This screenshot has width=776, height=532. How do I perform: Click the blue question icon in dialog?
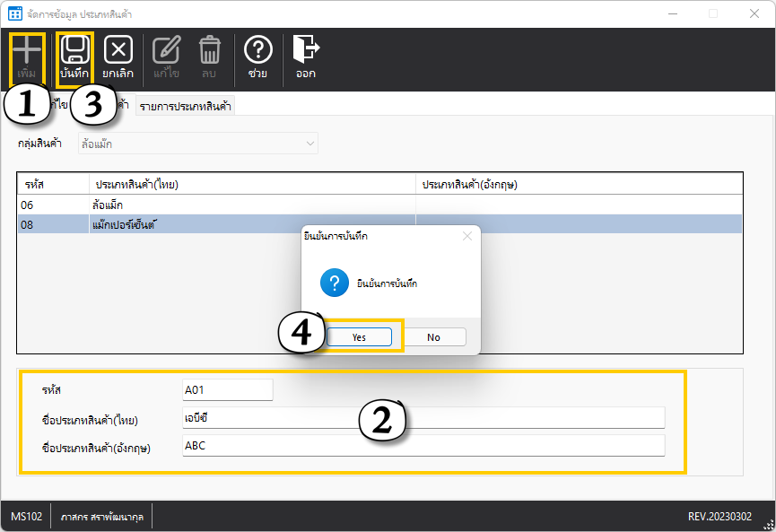coord(334,283)
